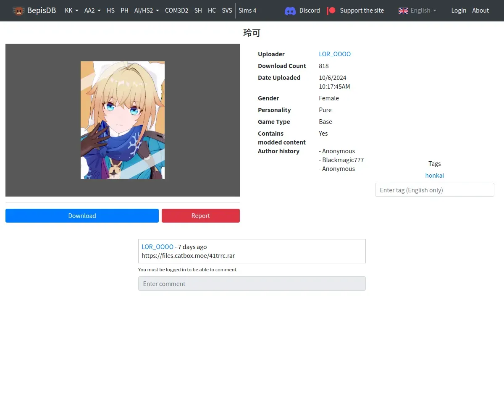
Task: Click the BepisDB mascot logo icon
Action: pyautogui.click(x=18, y=10)
